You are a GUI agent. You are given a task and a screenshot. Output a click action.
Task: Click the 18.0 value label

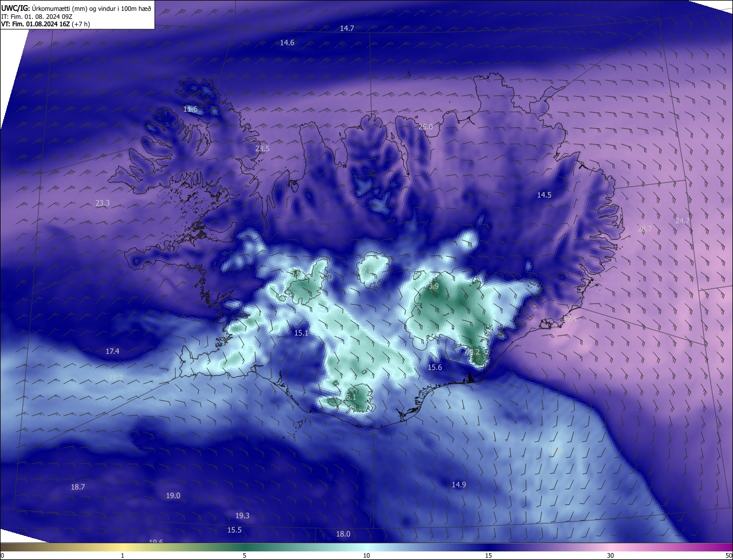click(343, 534)
